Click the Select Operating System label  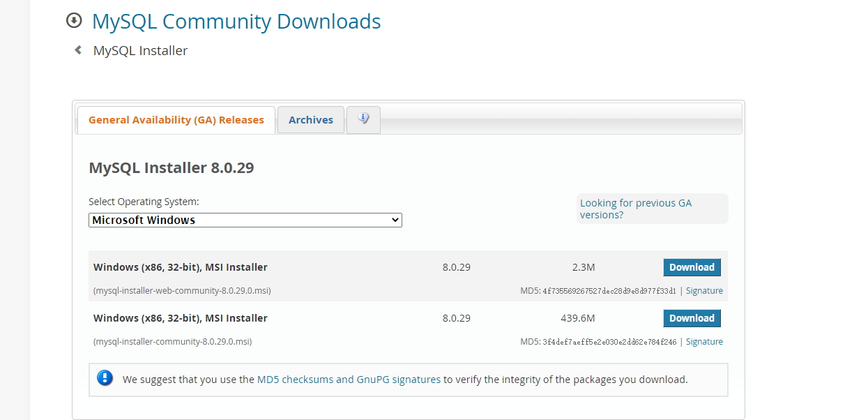[x=144, y=202]
